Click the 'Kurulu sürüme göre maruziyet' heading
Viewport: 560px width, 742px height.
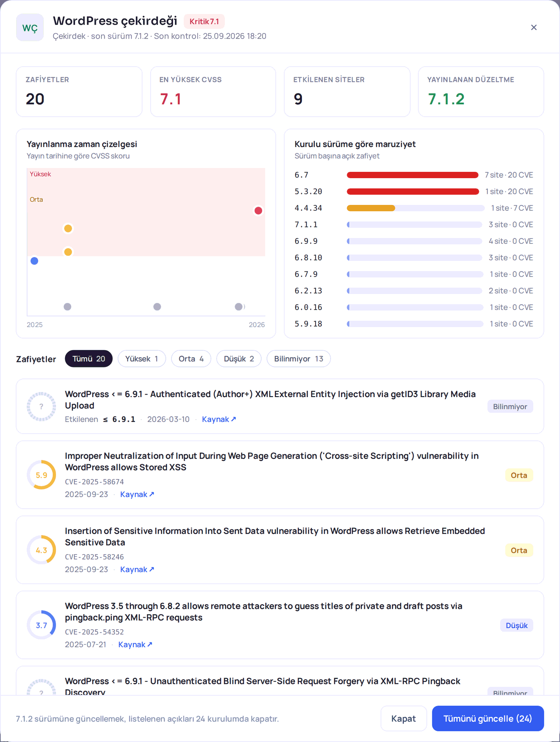[x=355, y=144]
